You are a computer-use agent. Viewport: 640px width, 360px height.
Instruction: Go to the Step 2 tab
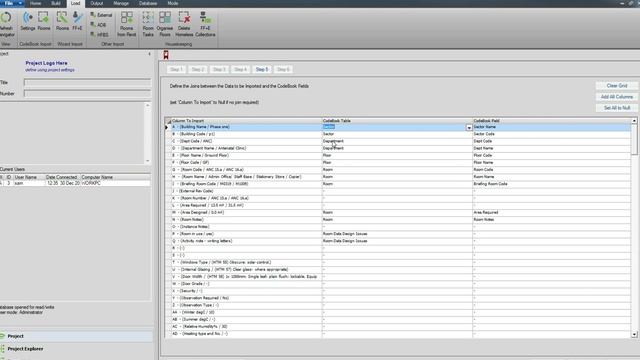(198, 69)
